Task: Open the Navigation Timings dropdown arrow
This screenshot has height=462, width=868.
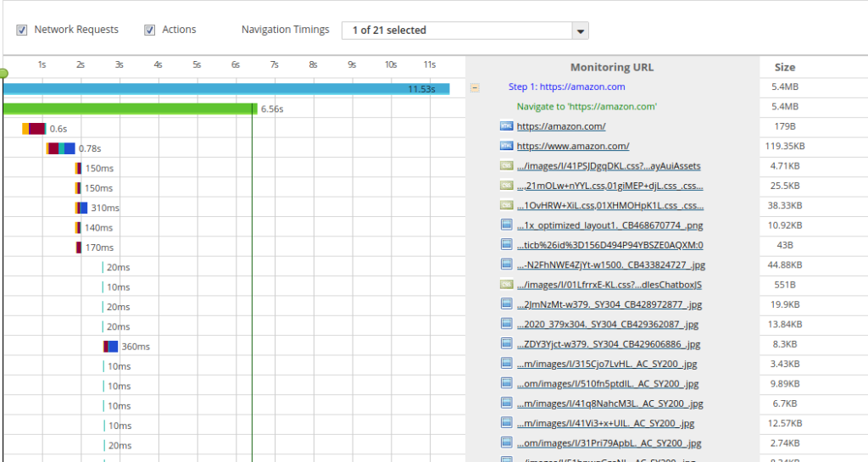Action: tap(580, 31)
